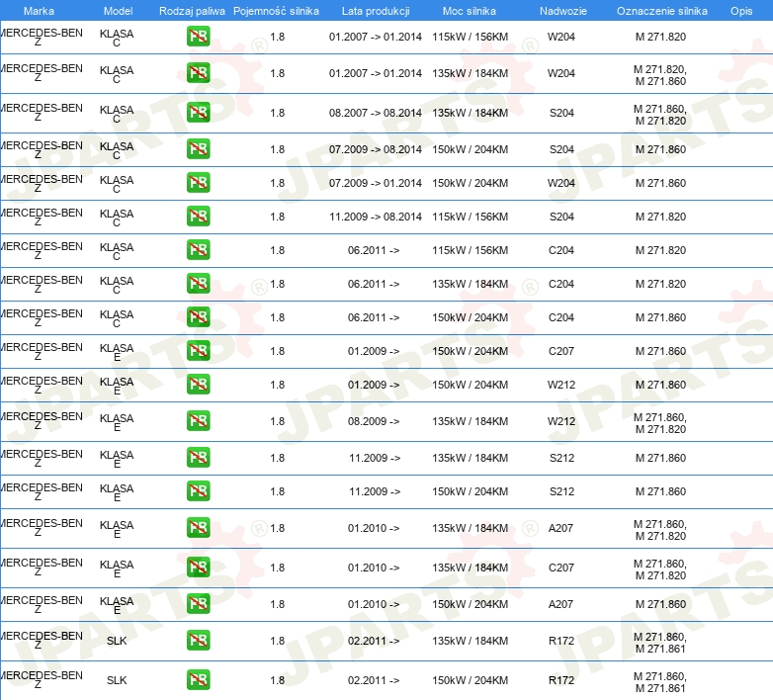Select the R172 body cell in the SLK 135kW row
The width and height of the screenshot is (773, 700).
tap(560, 641)
